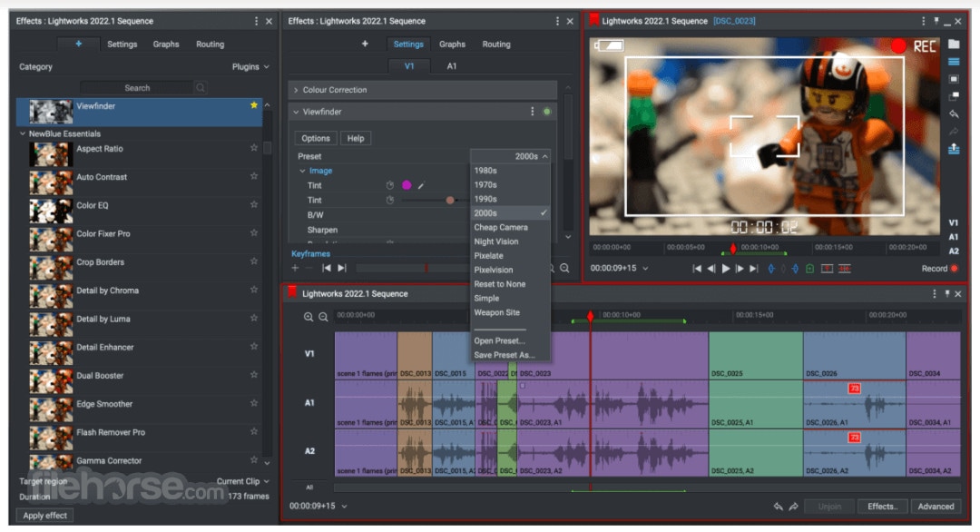The height and width of the screenshot is (532, 980).
Task: Jump to next keyframe in Keyframes bar
Action: tap(342, 268)
